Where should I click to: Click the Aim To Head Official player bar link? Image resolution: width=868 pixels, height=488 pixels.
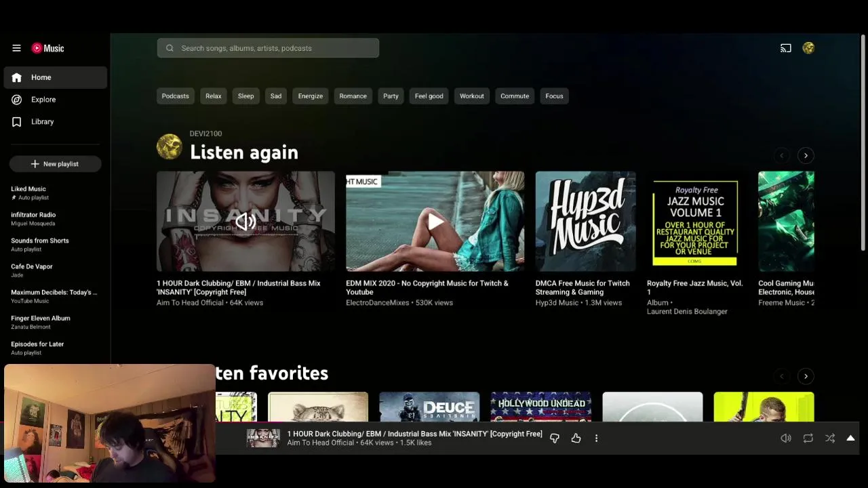click(x=320, y=443)
